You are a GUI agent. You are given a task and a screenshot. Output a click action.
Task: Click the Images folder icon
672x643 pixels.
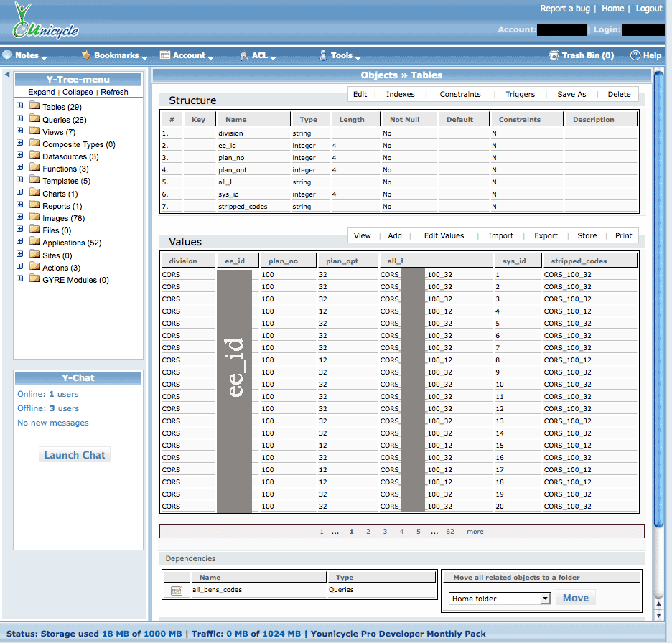34,218
